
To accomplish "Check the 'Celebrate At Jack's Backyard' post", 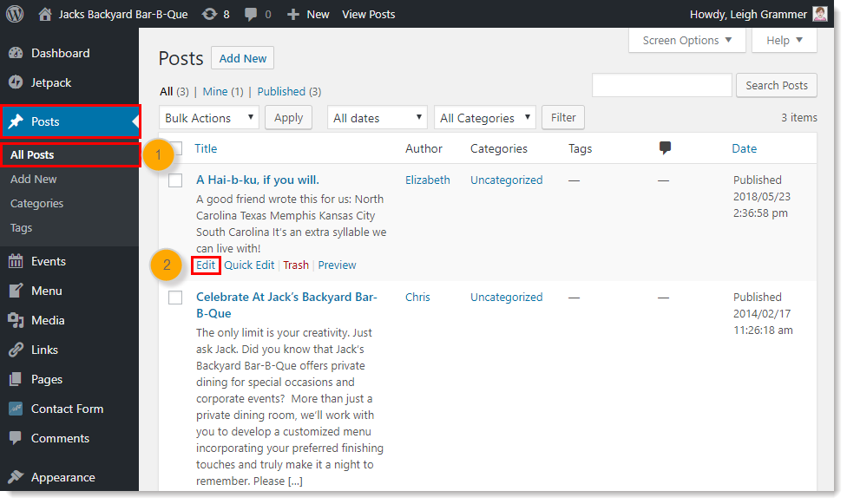I will tap(175, 298).
